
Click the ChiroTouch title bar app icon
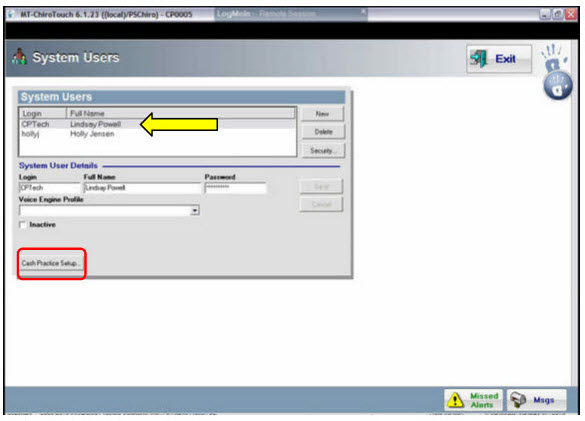(11, 15)
